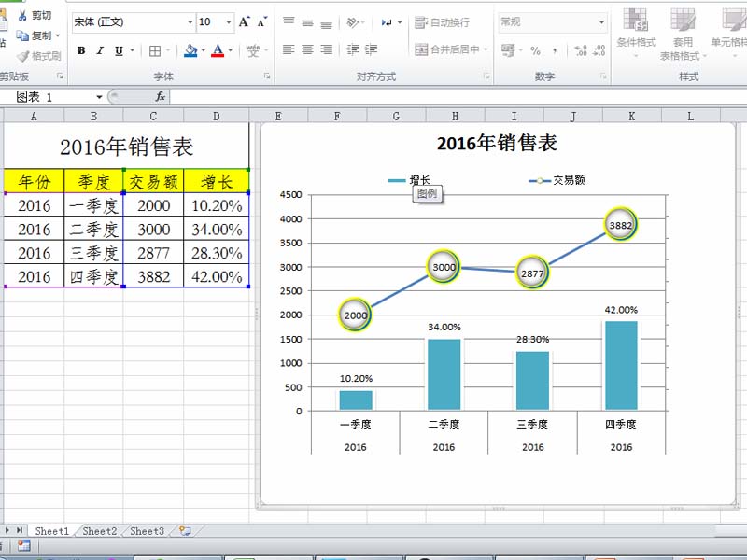Viewport: 747px width, 560px height.
Task: Click the Insert Worksheet icon beside Sheet3
Action: (184, 530)
